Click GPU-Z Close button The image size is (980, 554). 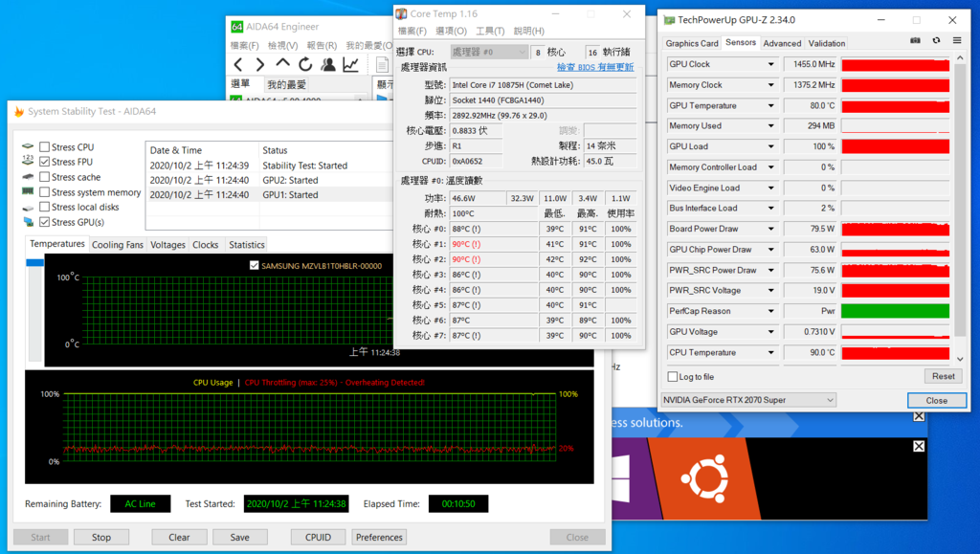pos(936,400)
